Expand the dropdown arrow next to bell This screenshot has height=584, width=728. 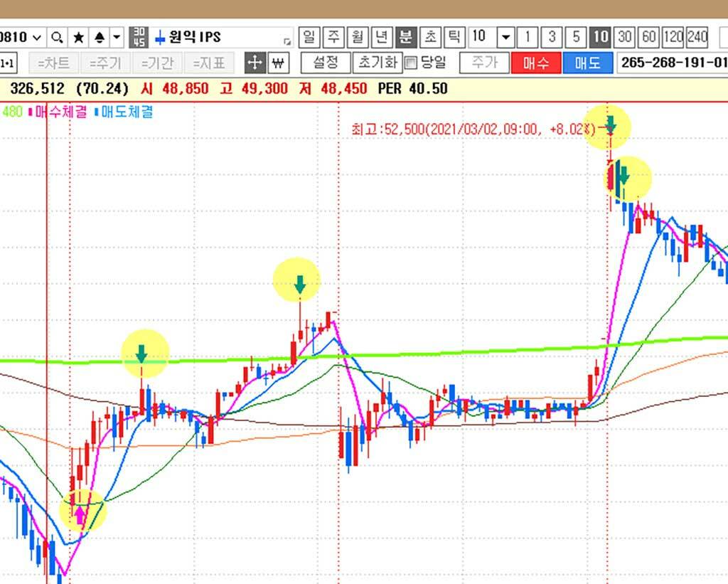click(117, 37)
